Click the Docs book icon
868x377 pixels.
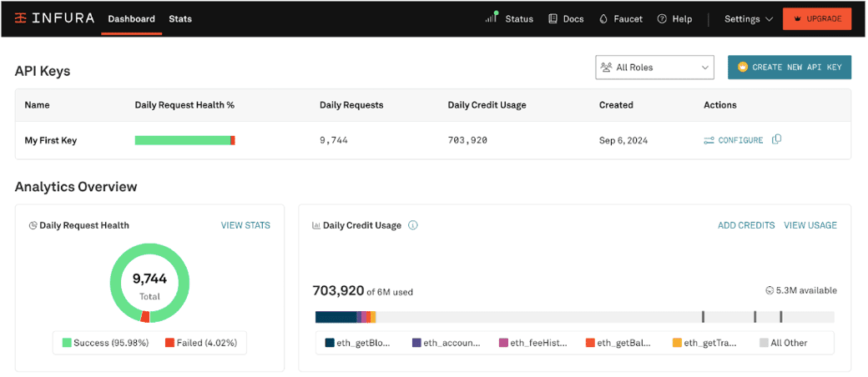click(553, 19)
